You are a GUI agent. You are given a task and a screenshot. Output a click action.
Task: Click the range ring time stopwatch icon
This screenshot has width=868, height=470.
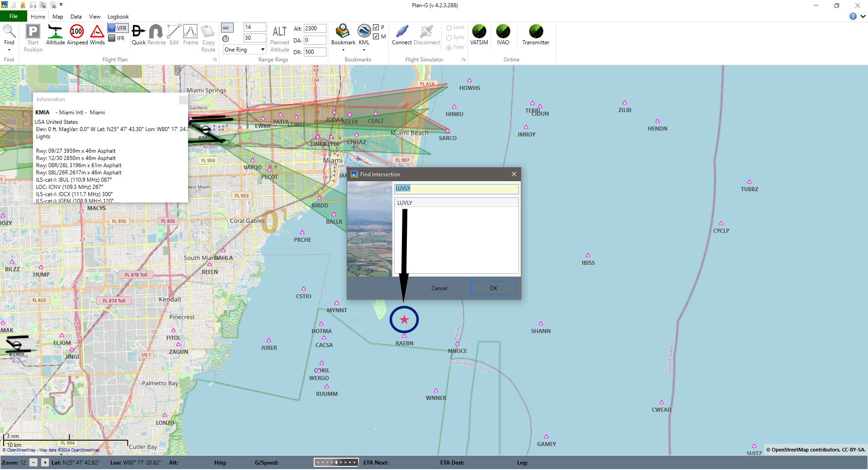point(226,38)
